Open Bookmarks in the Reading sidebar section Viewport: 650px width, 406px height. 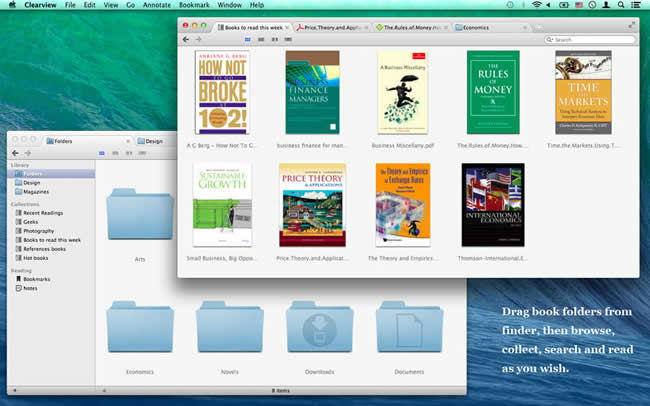click(36, 279)
